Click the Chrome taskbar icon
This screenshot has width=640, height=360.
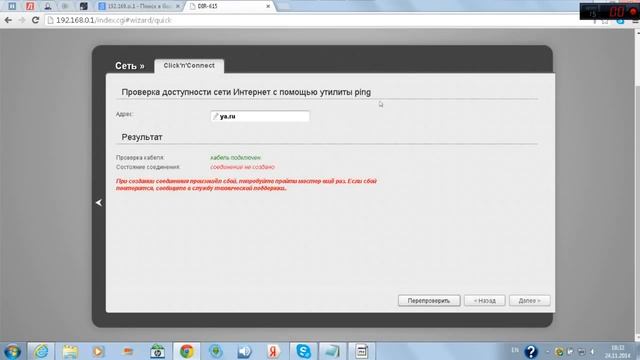(x=187, y=351)
